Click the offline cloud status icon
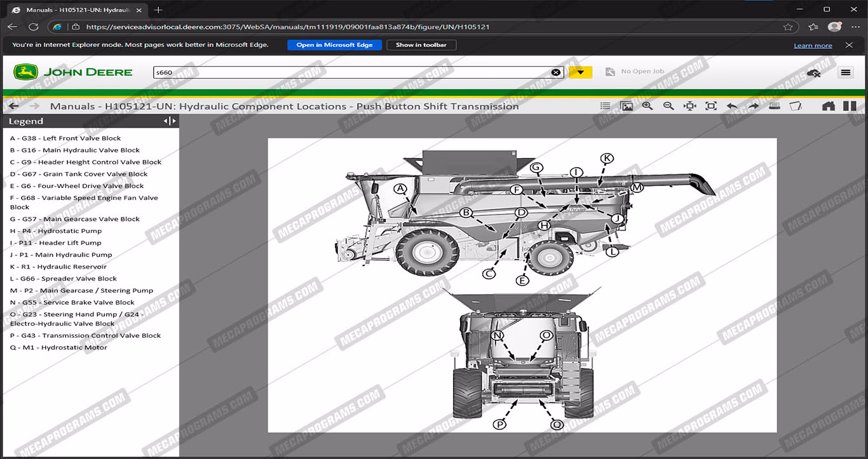This screenshot has width=868, height=459. click(x=813, y=73)
